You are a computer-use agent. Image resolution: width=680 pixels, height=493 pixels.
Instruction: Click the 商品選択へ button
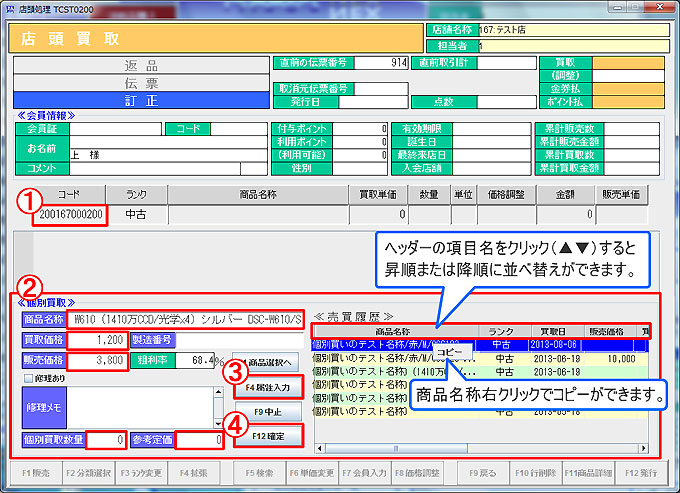click(267, 362)
